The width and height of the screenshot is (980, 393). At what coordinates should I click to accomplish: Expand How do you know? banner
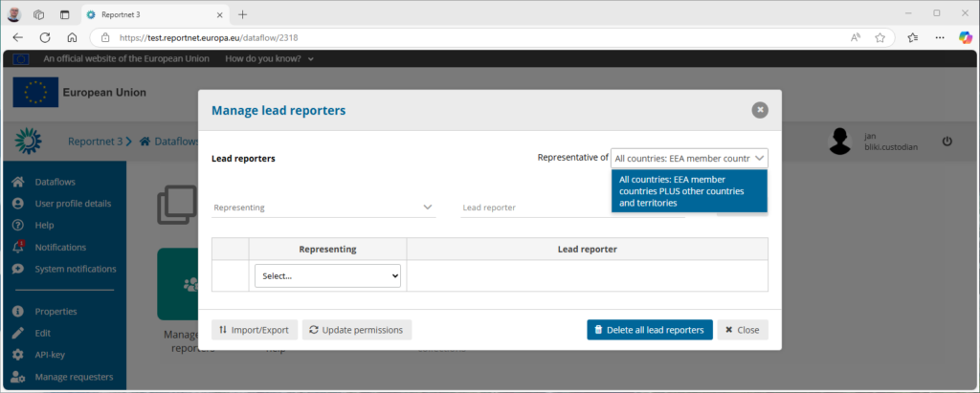pyautogui.click(x=269, y=58)
